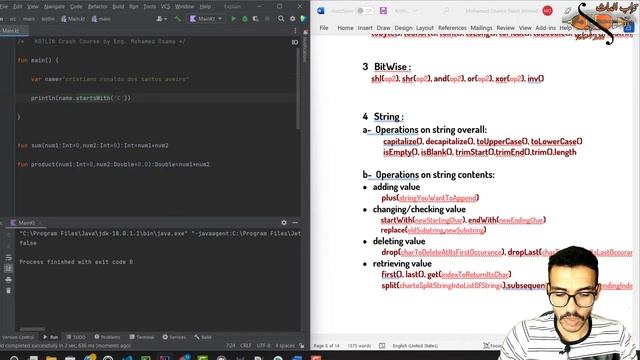This screenshot has width=640, height=360.
Task: Toggle reader mode icon at editor top right
Action: click(x=295, y=42)
